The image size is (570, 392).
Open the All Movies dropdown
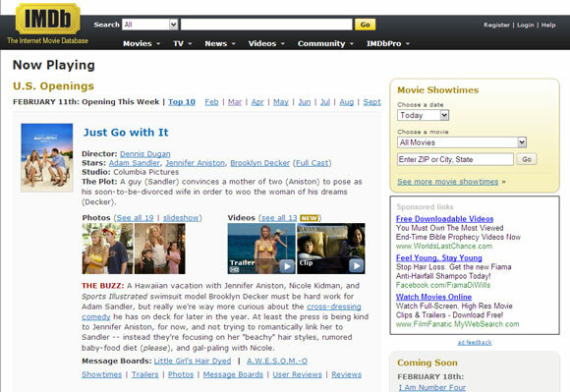[462, 142]
